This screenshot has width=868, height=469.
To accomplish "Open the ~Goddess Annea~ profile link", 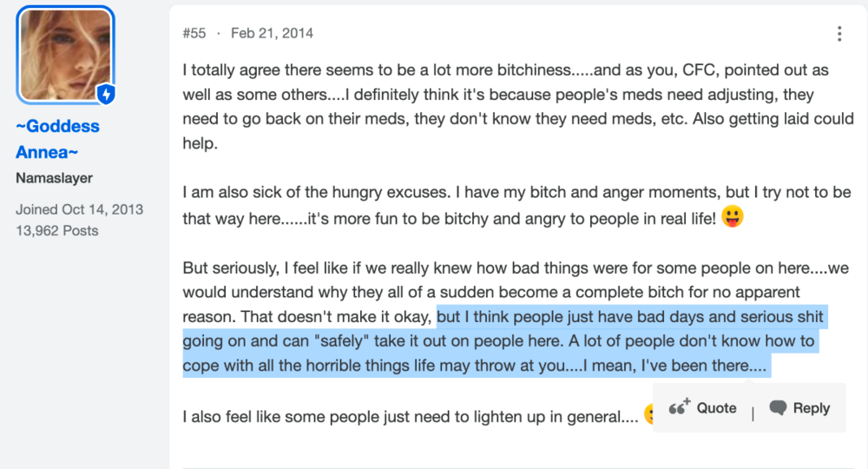I will 57,139.
